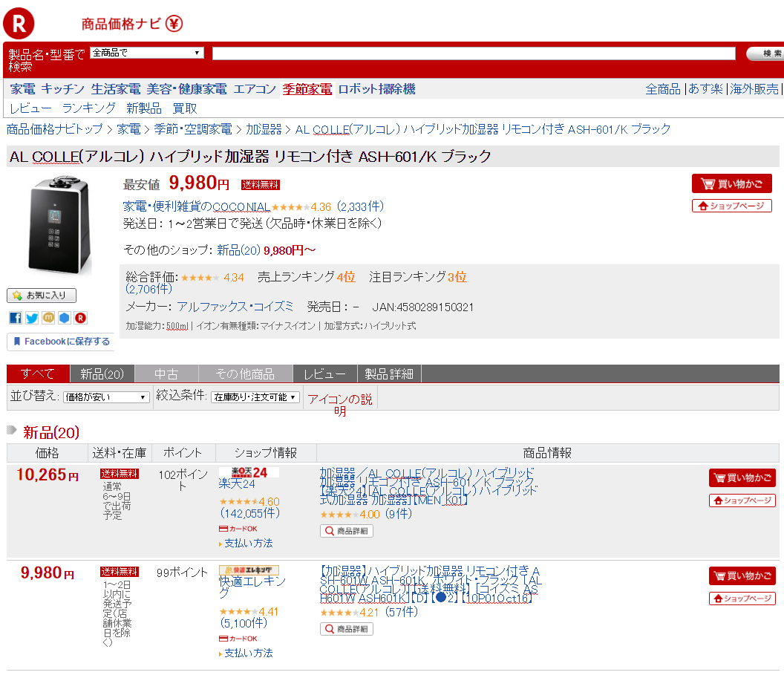Open 家電・便利雑貨のCOCONIAL shop link
The height and width of the screenshot is (675, 784).
tap(197, 206)
